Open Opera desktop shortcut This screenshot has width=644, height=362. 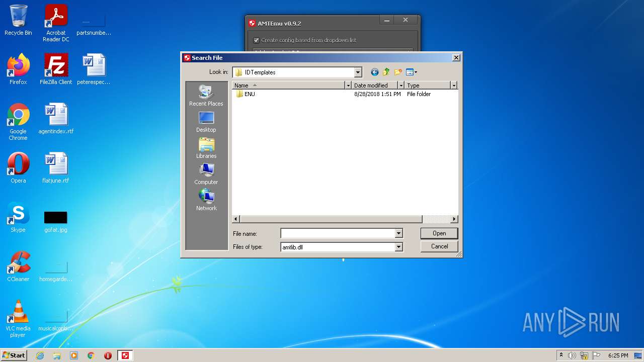18,167
